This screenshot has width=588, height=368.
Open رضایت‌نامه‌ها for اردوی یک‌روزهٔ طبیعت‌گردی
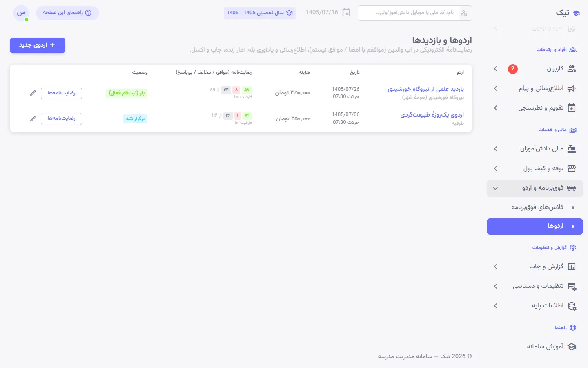61,119
